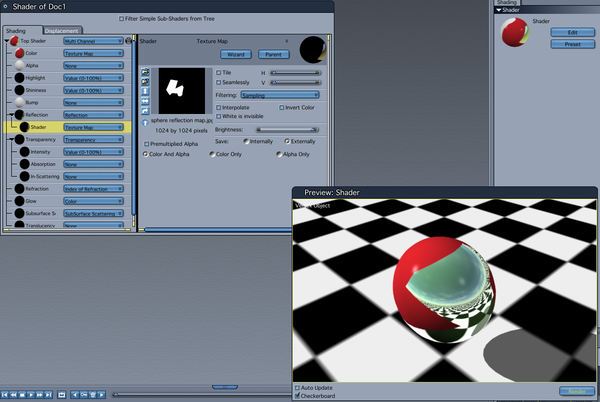This screenshot has height=402, width=600.
Task: Open the Highlight Value dropdown
Action: pyautogui.click(x=93, y=78)
